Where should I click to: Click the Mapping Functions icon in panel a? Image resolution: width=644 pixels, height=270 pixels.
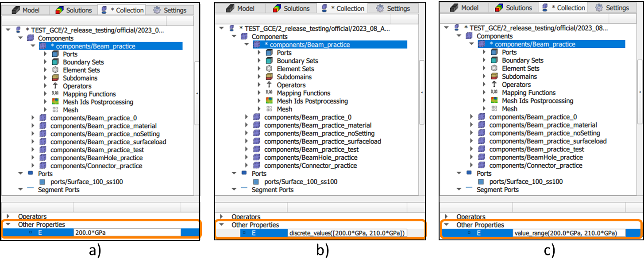pos(55,94)
